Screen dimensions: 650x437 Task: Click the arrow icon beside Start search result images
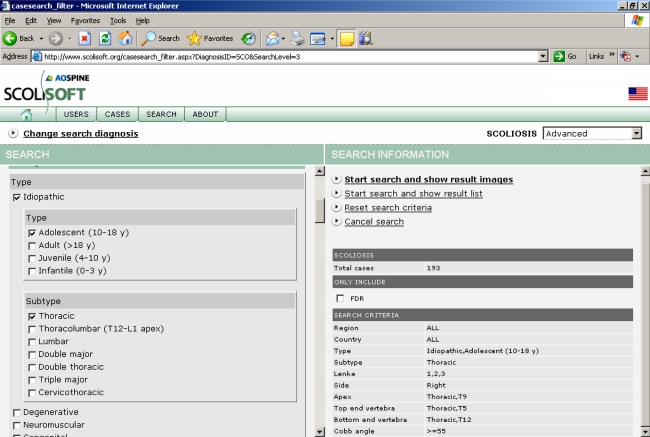click(337, 179)
